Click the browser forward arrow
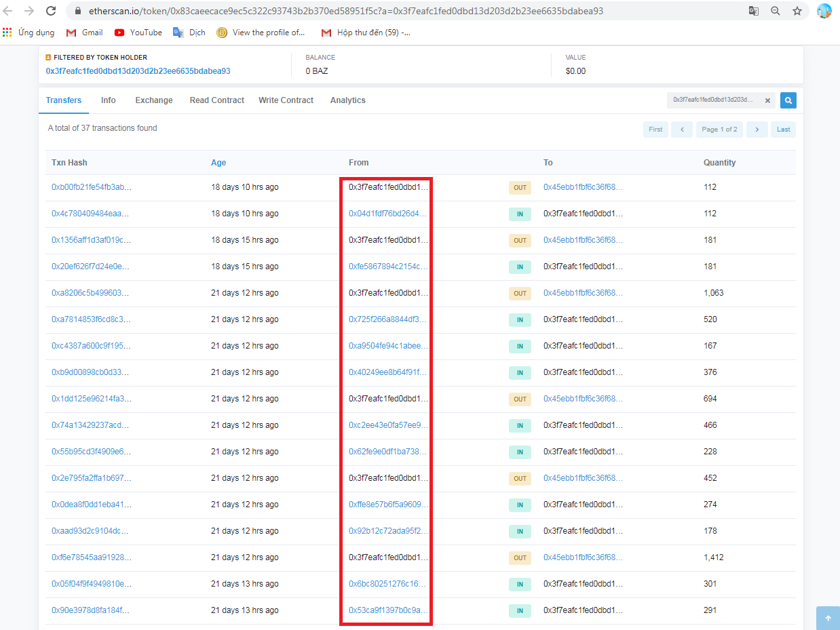This screenshot has height=630, width=840. [x=29, y=11]
